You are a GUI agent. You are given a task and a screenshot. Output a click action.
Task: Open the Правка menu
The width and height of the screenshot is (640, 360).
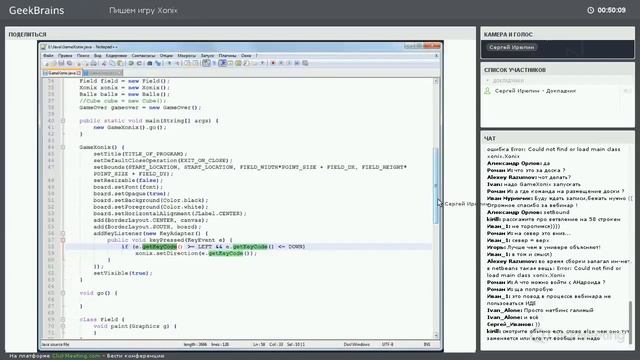(65, 56)
